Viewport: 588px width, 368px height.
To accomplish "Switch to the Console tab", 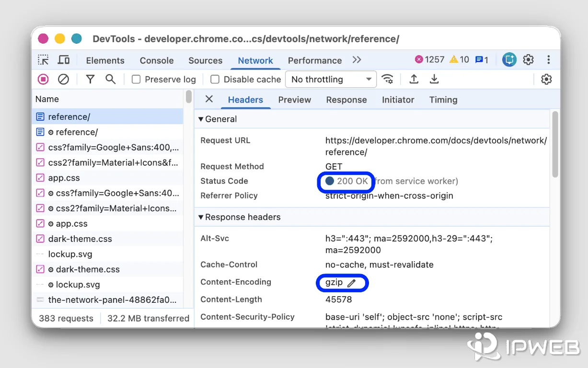I will [x=157, y=60].
